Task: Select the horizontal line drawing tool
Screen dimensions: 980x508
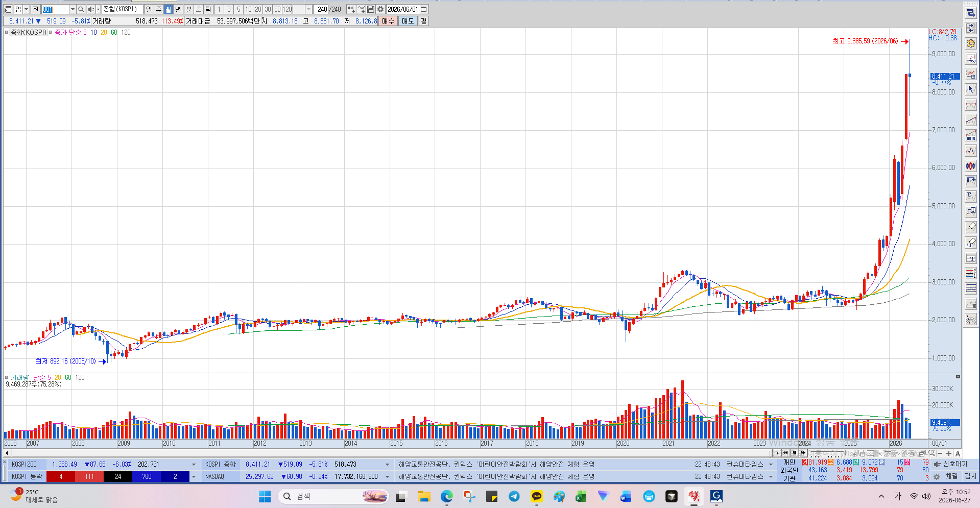Action: (x=971, y=105)
